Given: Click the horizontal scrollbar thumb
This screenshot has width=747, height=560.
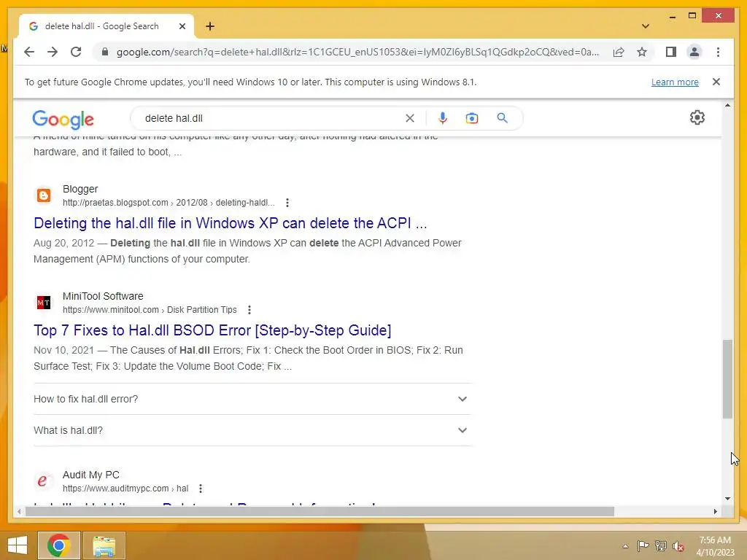Looking at the screenshot, I should pos(320,511).
